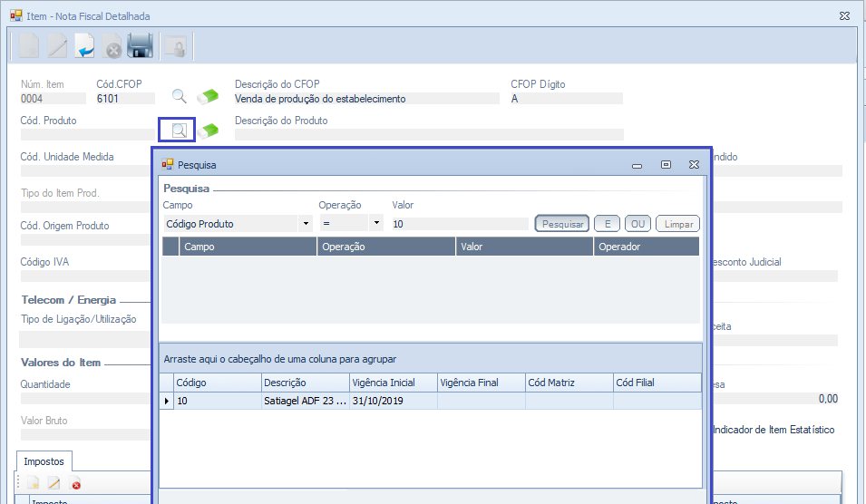Clear product code with green eraser icon
866x504 pixels.
(209, 131)
